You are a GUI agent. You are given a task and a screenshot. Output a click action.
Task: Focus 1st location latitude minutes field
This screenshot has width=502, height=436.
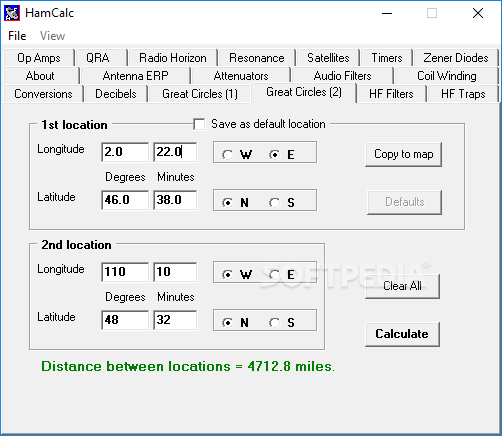click(x=175, y=200)
